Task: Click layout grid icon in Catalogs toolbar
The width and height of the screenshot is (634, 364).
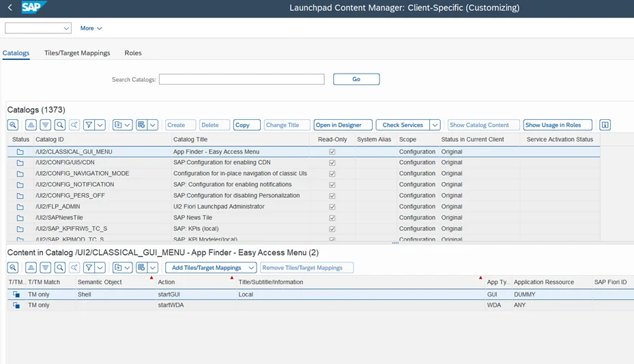Action: point(141,125)
